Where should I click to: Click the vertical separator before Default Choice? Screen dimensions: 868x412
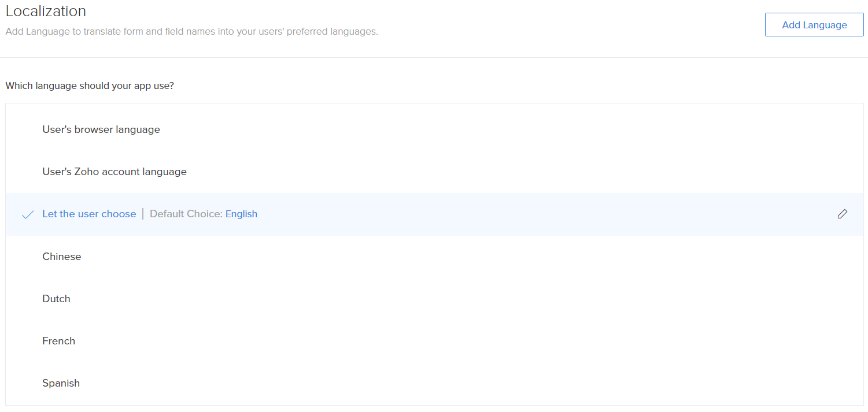click(143, 214)
